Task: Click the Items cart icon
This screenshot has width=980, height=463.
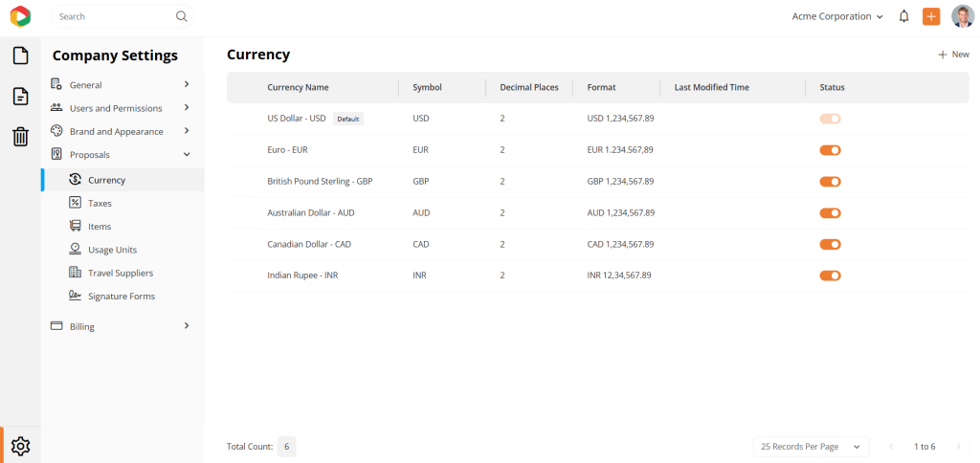Action: [x=75, y=226]
